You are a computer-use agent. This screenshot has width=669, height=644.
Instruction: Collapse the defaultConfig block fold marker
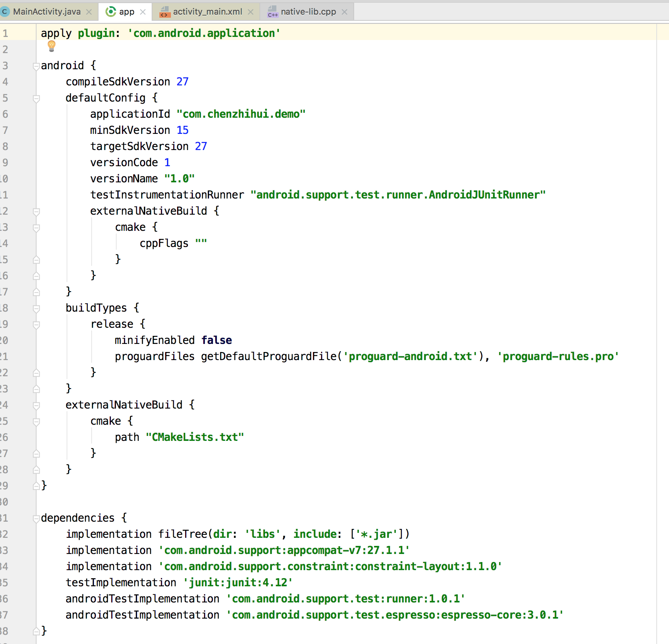[x=36, y=98]
